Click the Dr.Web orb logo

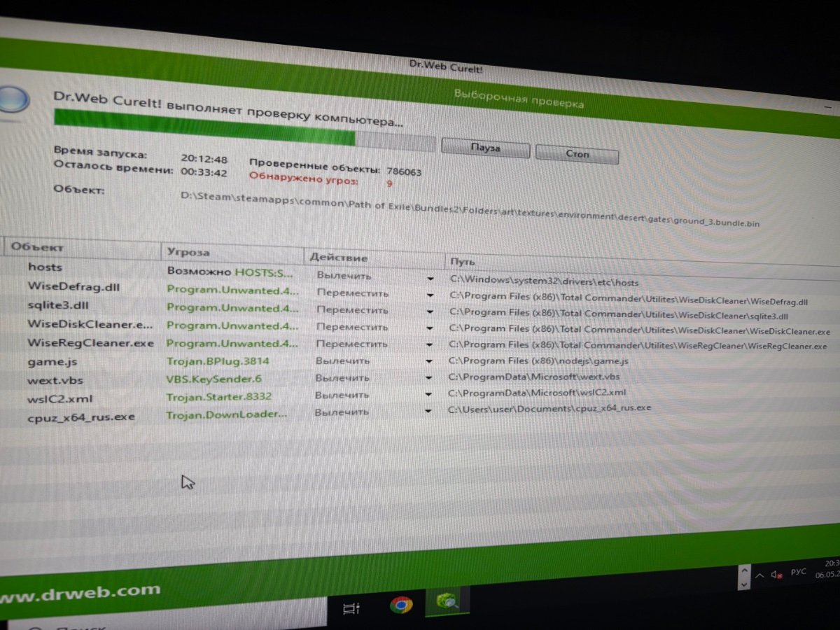pos(11,99)
